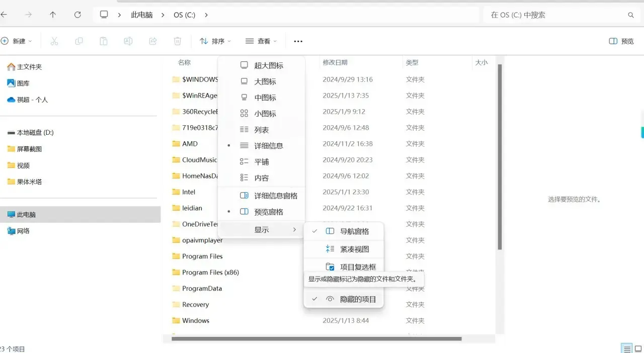Click the Paste toolbar icon
This screenshot has width=644, height=353.
pyautogui.click(x=104, y=41)
